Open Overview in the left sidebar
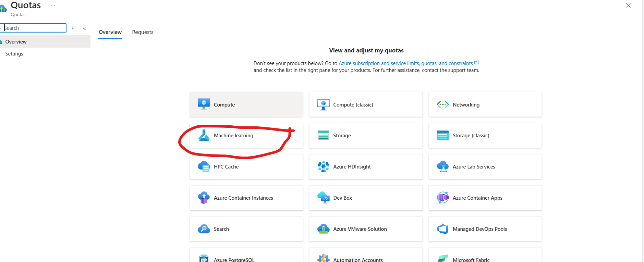The height and width of the screenshot is (262, 644). tap(45, 41)
